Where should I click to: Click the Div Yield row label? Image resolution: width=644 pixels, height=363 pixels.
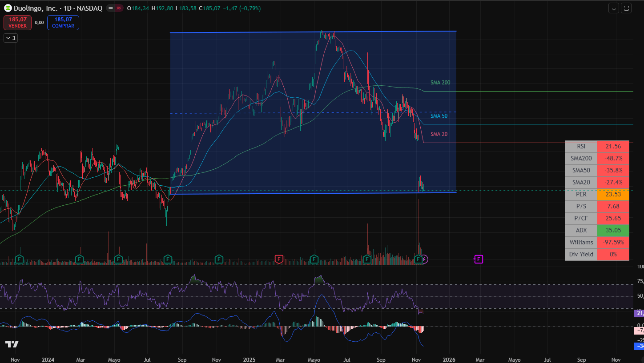pos(581,255)
